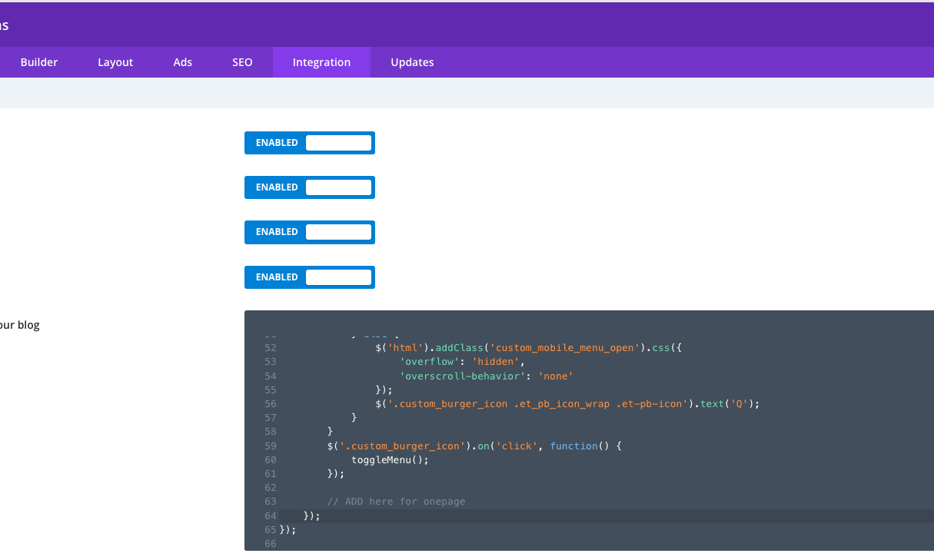Toggle the fourth ENABLED switch
This screenshot has height=560, width=934.
[309, 277]
